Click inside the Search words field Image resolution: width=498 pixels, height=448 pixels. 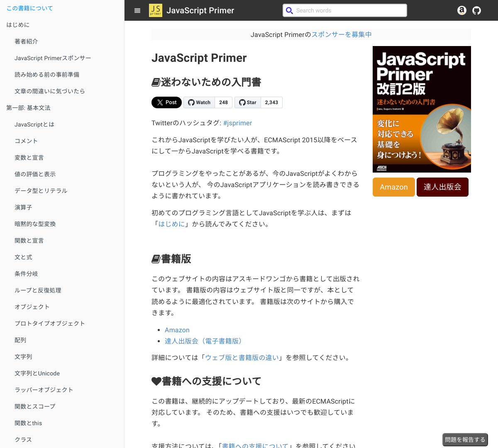345,10
